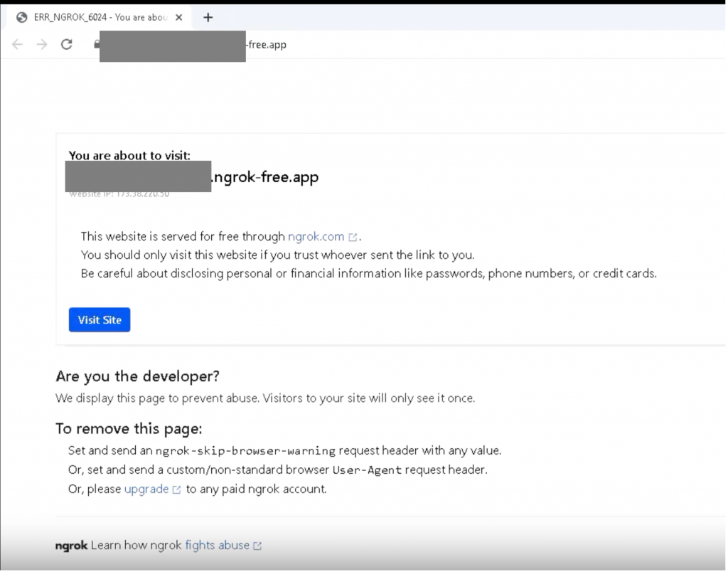Image resolution: width=728 pixels, height=572 pixels.
Task: Click external-link icon beside fights abuse
Action: (x=257, y=546)
